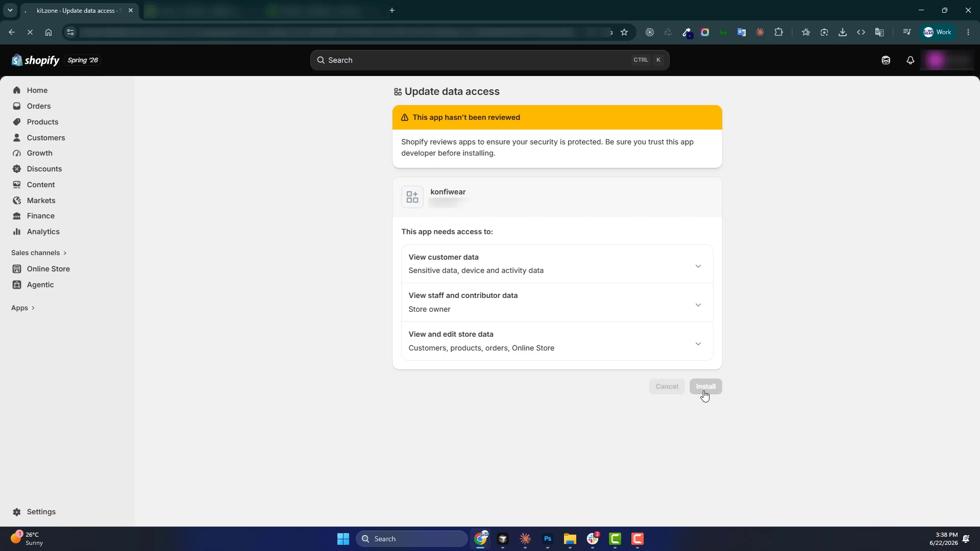980x551 pixels.
Task: Open taskbar clock and date
Action: [x=943, y=539]
